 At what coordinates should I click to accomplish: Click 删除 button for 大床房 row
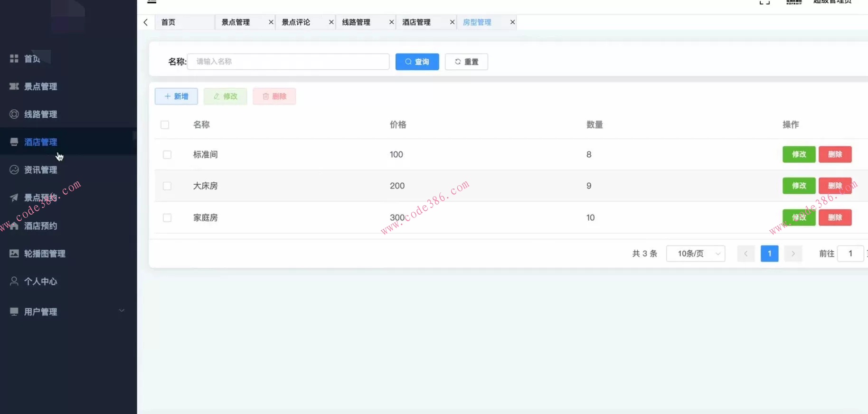[835, 186]
